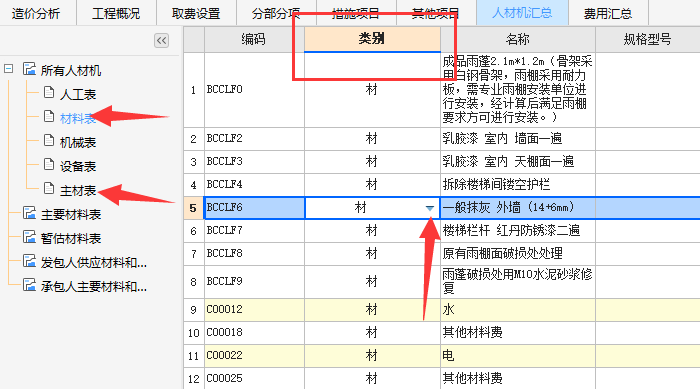Select the code cell C00022
Screen dimensions: 700x389
click(x=254, y=356)
